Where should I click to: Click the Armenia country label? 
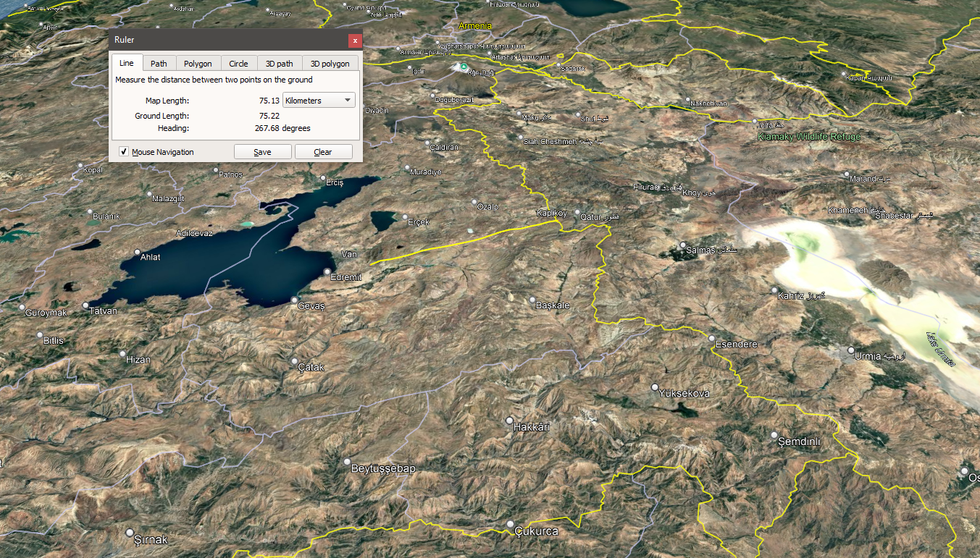pyautogui.click(x=474, y=26)
